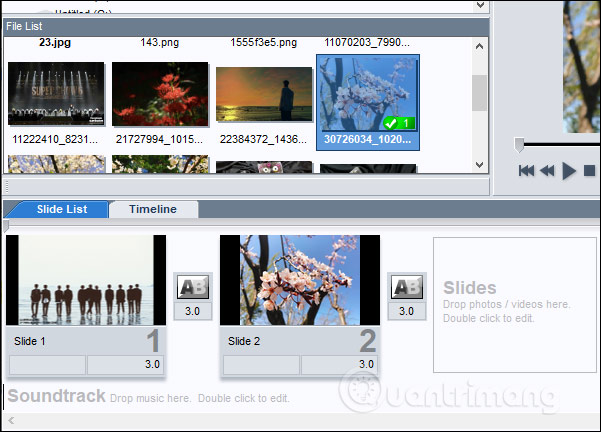
Task: Stop the preview playback
Action: coord(590,171)
